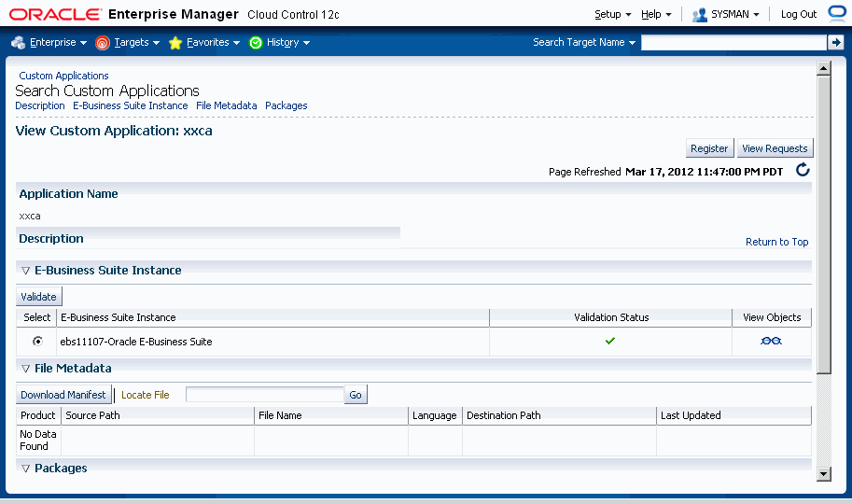The image size is (852, 504).
Task: Select the ebs11107-Oracle E-Business Suite radio button
Action: click(x=37, y=341)
